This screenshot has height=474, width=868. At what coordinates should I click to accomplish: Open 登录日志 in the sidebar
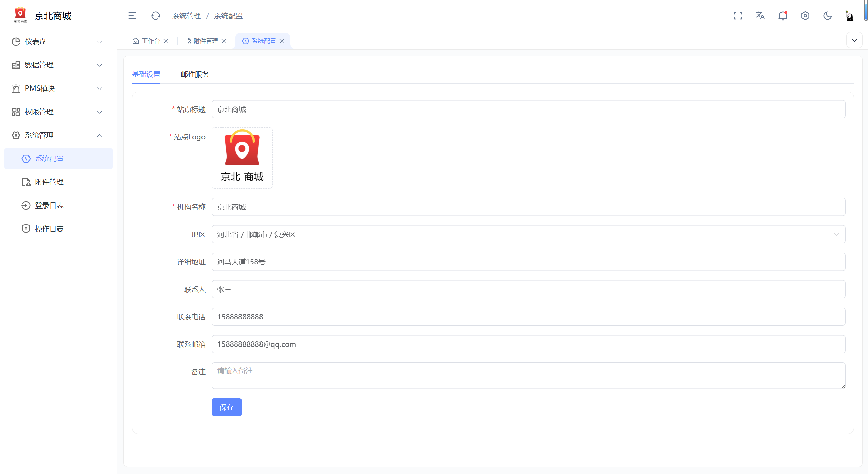click(49, 205)
